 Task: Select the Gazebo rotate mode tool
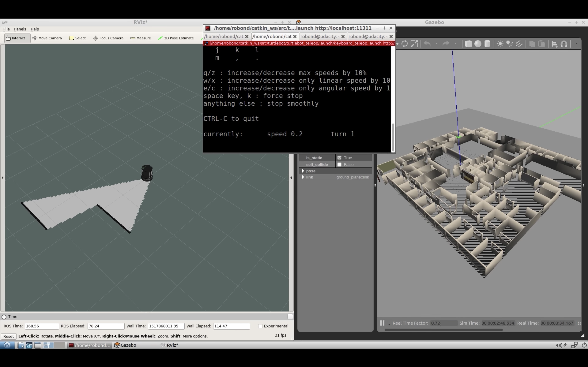point(405,44)
